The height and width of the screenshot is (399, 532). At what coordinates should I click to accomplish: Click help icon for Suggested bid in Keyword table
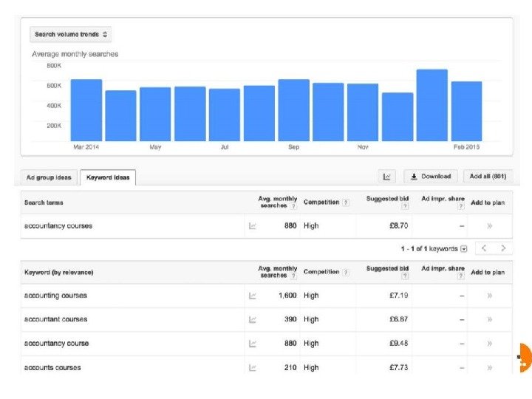point(405,276)
